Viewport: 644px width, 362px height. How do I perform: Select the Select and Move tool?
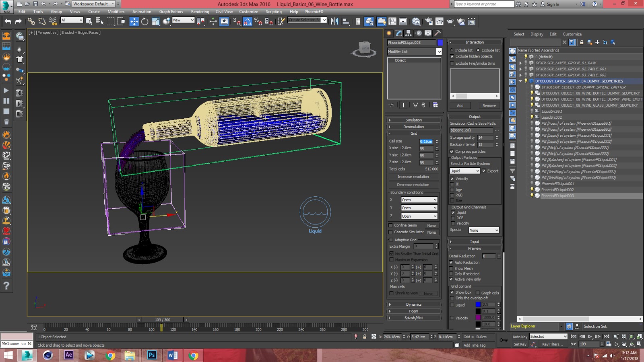(x=134, y=21)
